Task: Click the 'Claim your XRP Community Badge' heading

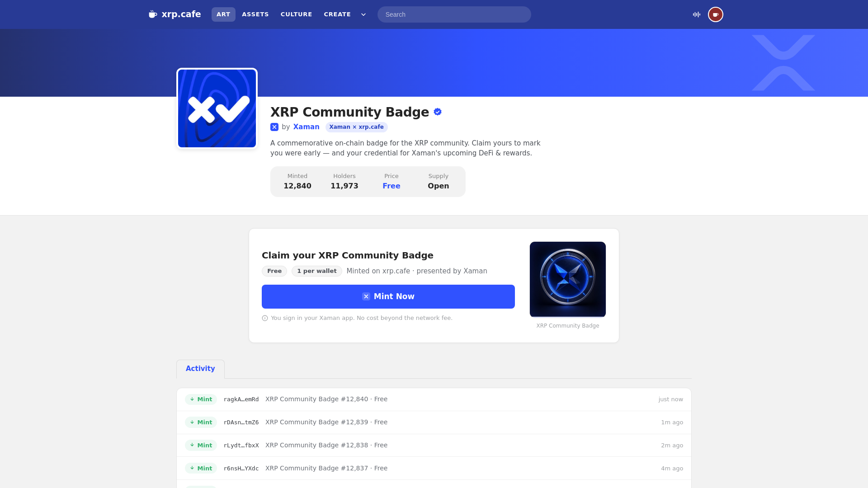Action: point(348,255)
